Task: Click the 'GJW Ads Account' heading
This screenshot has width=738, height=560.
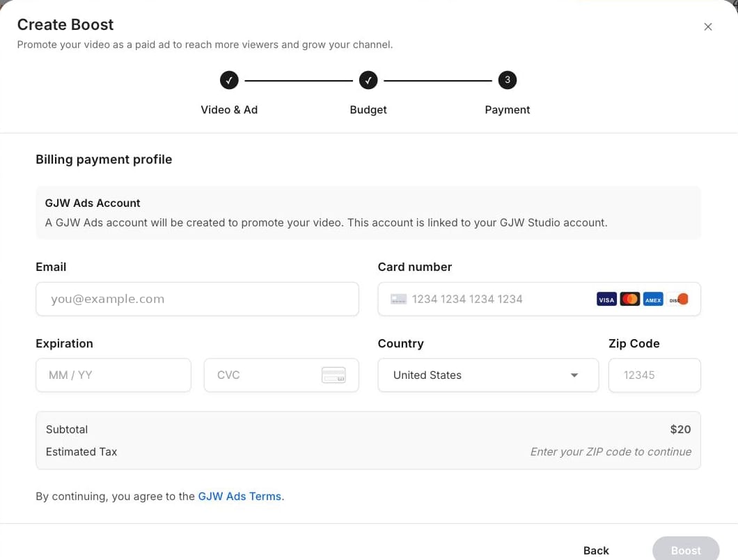Action: pyautogui.click(x=93, y=203)
